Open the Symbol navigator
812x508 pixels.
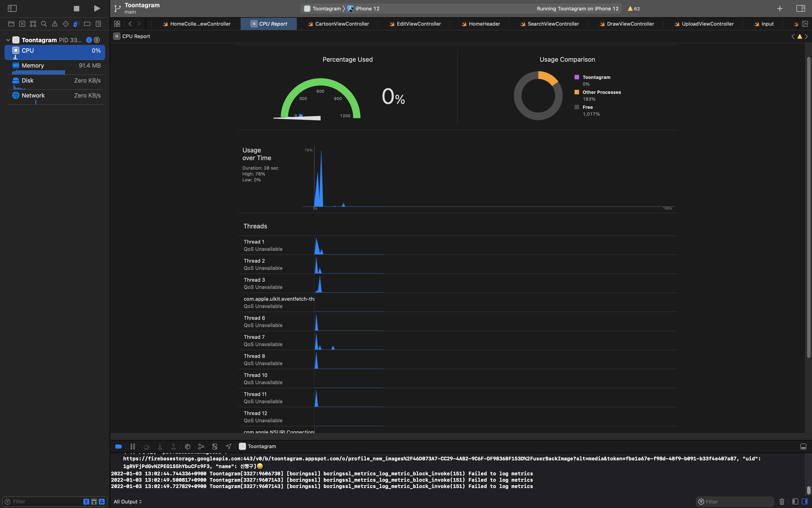coord(33,24)
